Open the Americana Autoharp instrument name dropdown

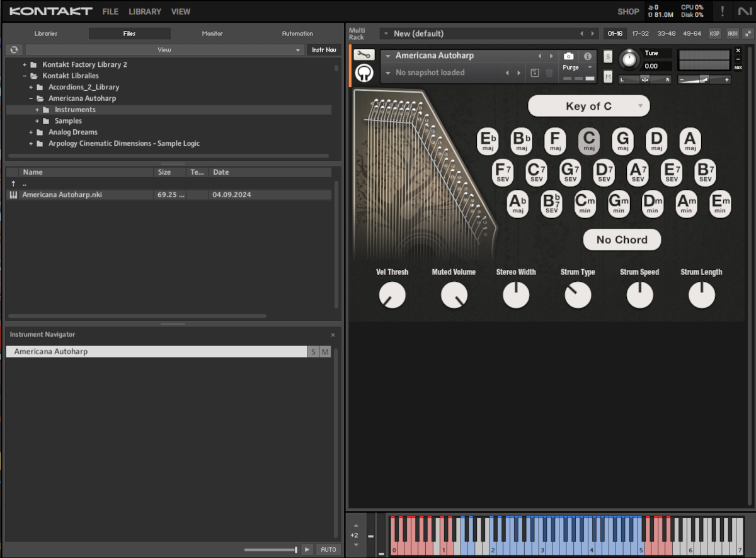[x=388, y=56]
